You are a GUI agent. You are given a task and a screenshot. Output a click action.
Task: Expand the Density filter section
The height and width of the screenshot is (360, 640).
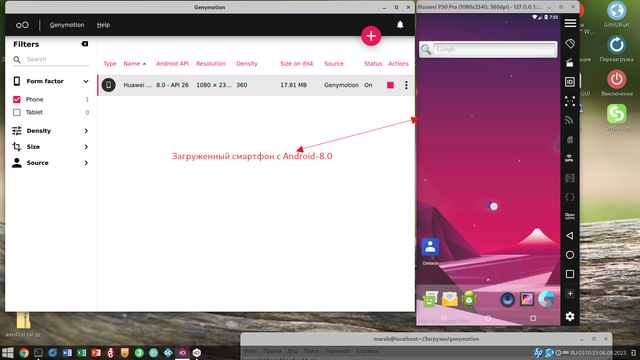86,131
